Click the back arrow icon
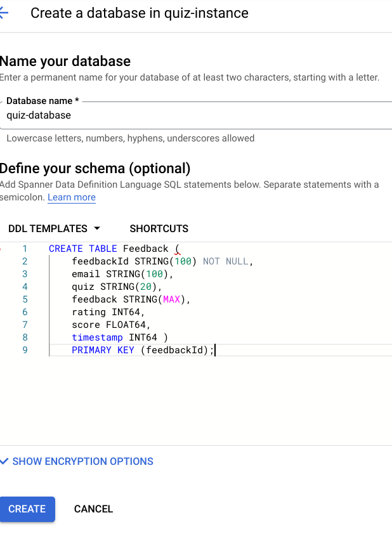392x534 pixels. pyautogui.click(x=4, y=13)
